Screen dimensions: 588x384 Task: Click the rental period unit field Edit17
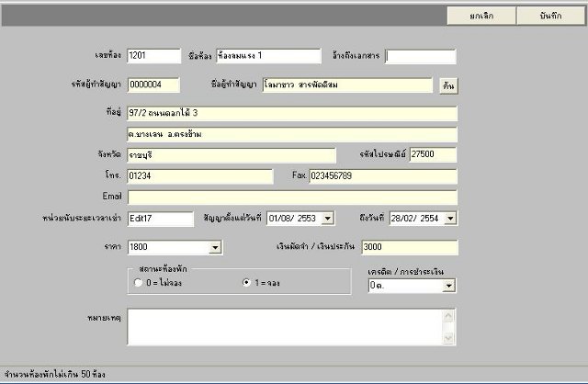click(161, 219)
